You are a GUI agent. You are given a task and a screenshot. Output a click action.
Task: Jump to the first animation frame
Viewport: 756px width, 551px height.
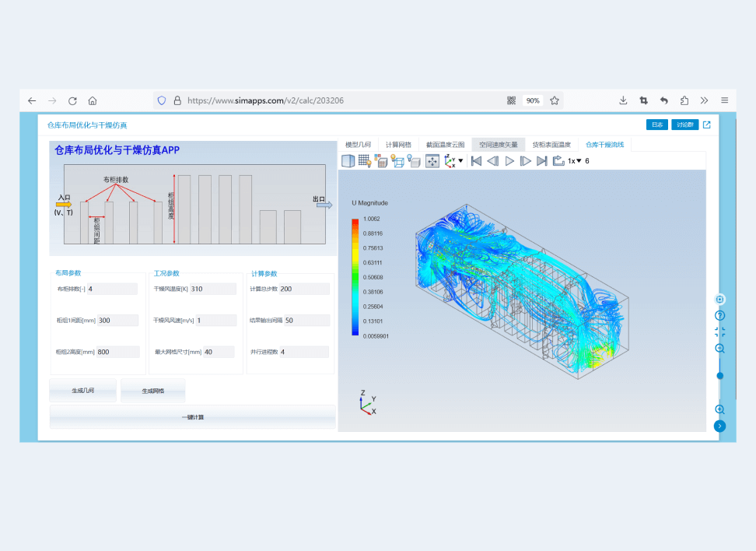tap(477, 161)
